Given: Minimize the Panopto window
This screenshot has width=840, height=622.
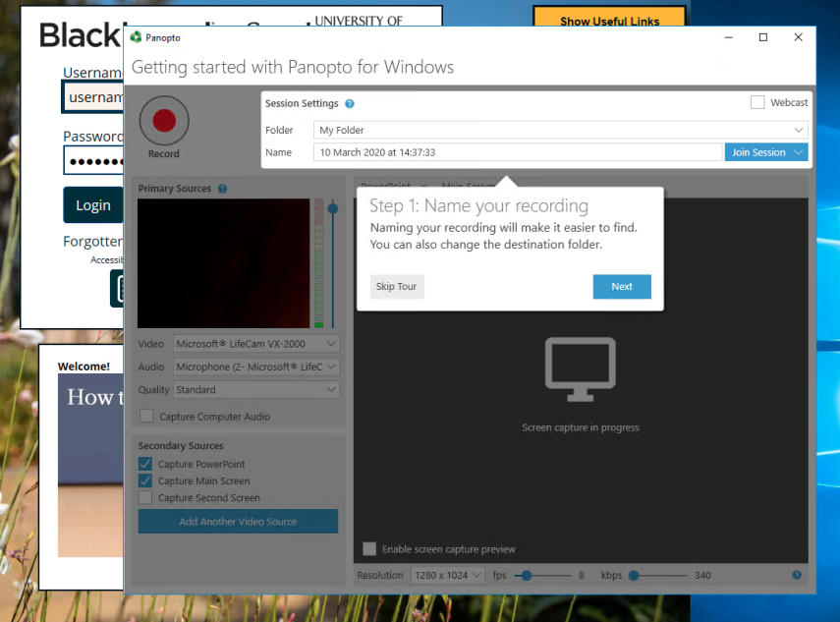Looking at the screenshot, I should [729, 37].
